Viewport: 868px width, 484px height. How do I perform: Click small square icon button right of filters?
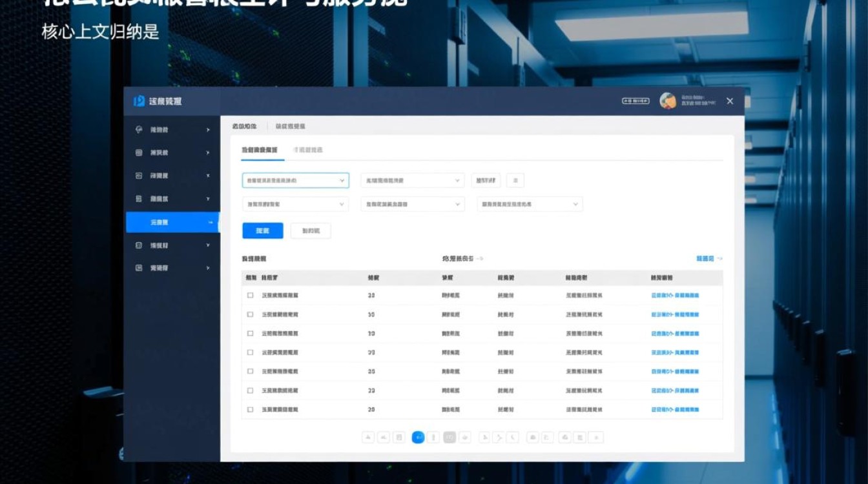coord(515,181)
